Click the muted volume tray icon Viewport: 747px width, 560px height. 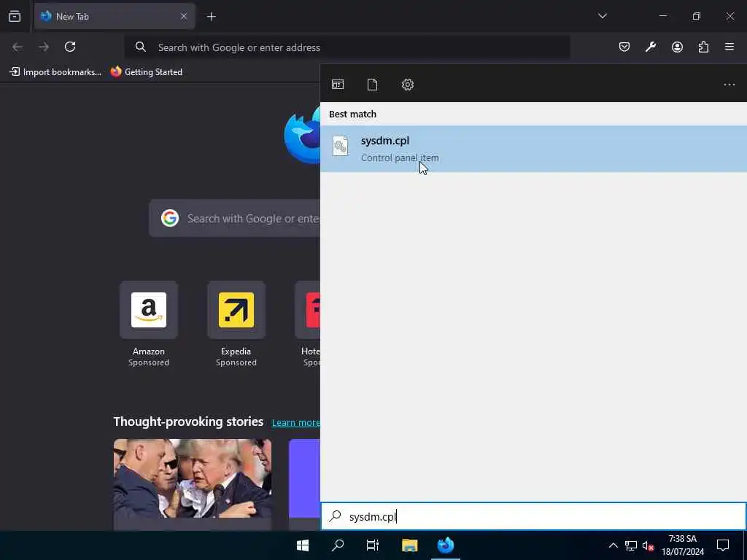pos(648,545)
